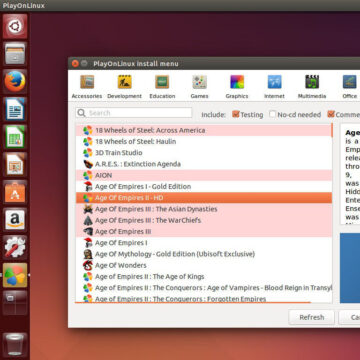Open System Settings from the launcher

click(15, 247)
